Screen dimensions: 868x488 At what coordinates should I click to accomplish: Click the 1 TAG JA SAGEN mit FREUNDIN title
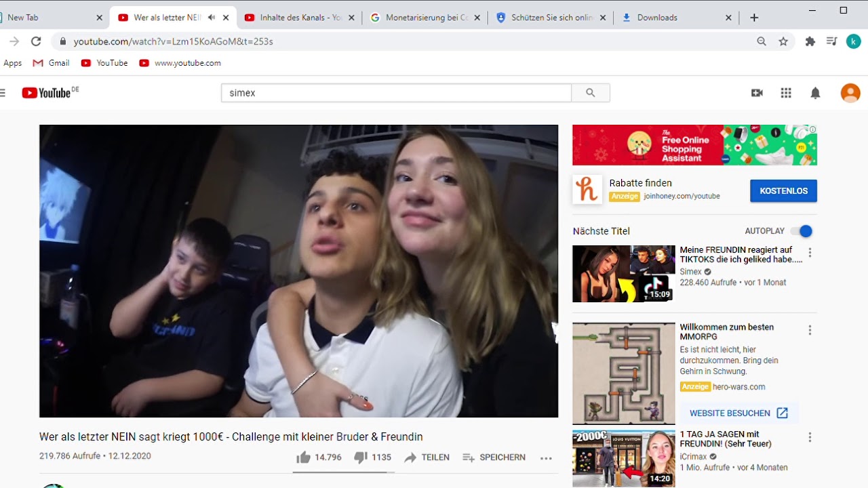pos(726,439)
